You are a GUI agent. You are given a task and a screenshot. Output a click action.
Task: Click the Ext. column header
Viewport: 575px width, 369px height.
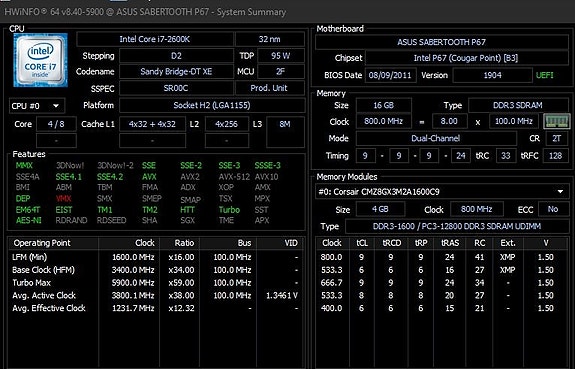click(x=508, y=243)
